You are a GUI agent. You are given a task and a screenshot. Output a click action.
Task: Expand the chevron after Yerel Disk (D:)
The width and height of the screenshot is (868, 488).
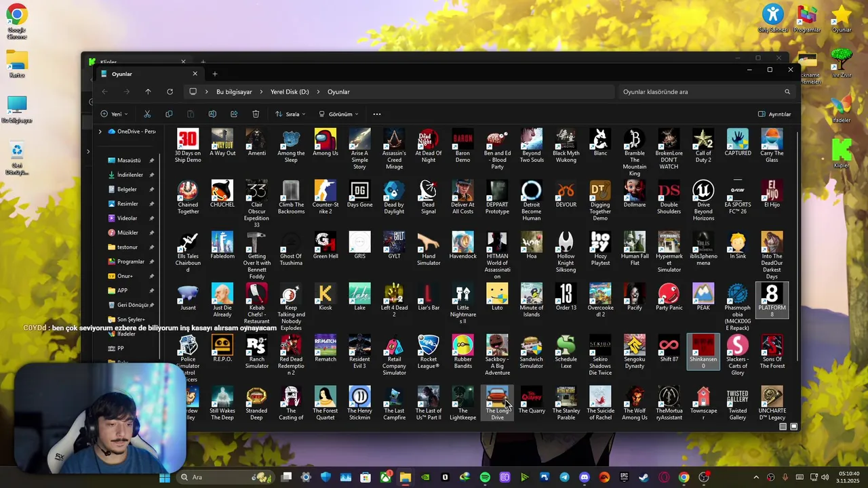(318, 91)
